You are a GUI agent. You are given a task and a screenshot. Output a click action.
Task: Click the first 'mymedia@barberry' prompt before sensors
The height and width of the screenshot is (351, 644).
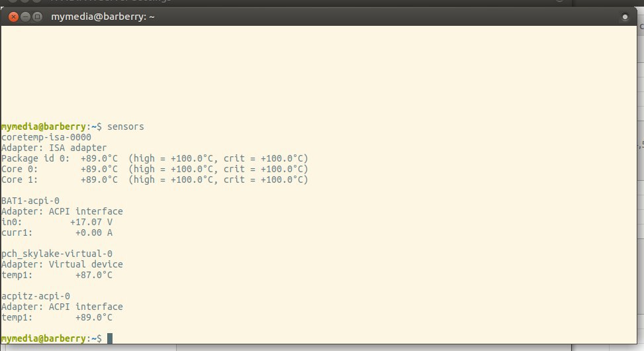click(44, 126)
